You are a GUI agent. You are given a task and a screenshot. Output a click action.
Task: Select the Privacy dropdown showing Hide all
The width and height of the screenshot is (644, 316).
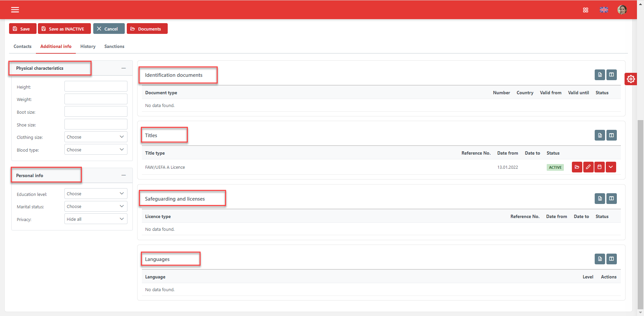pos(96,219)
